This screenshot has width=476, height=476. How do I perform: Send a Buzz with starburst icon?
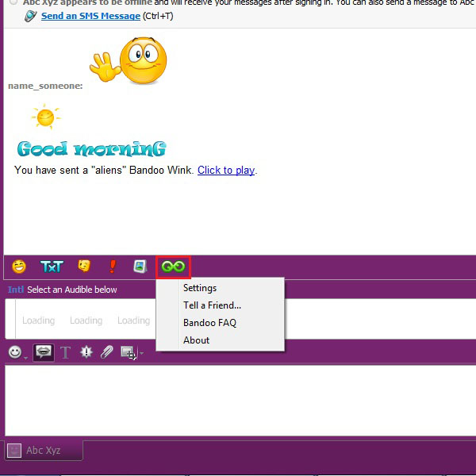click(86, 352)
